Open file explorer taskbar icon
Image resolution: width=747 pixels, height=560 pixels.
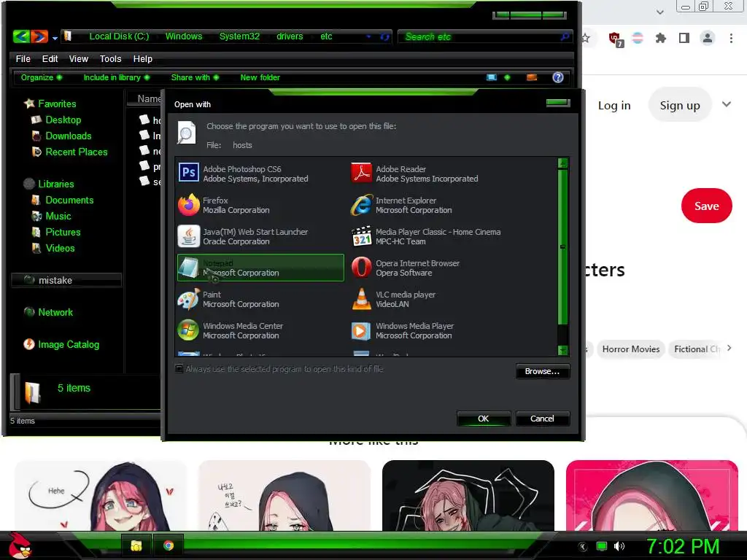(136, 545)
